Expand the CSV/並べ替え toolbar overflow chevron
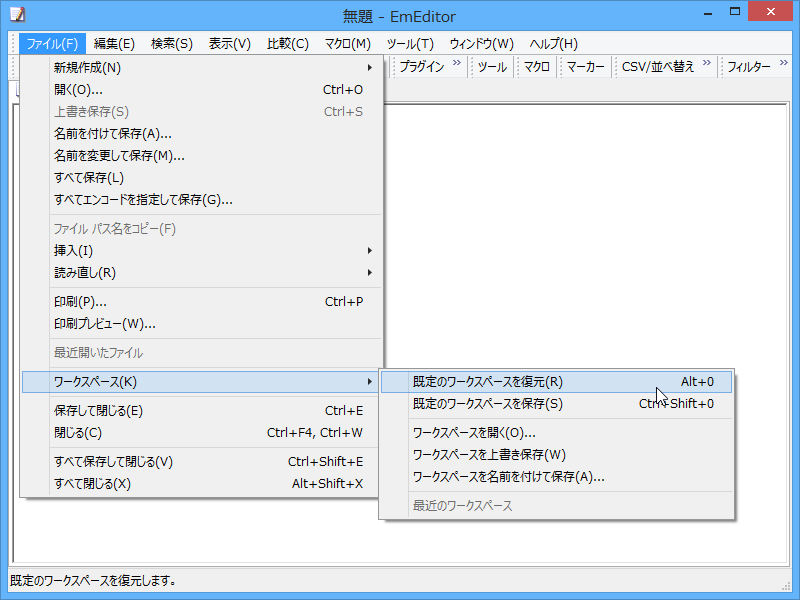The width and height of the screenshot is (800, 600). pos(706,63)
